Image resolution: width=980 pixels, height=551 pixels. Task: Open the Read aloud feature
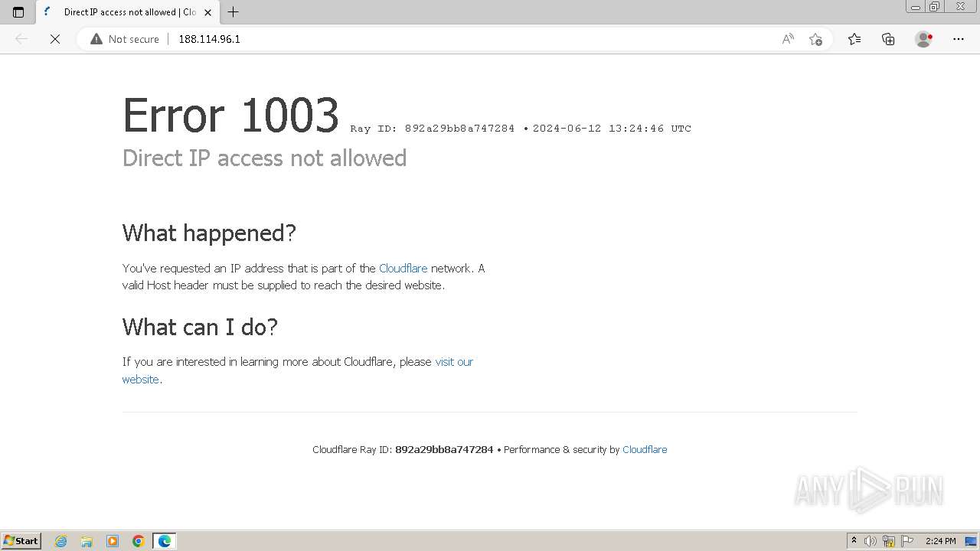click(x=788, y=39)
